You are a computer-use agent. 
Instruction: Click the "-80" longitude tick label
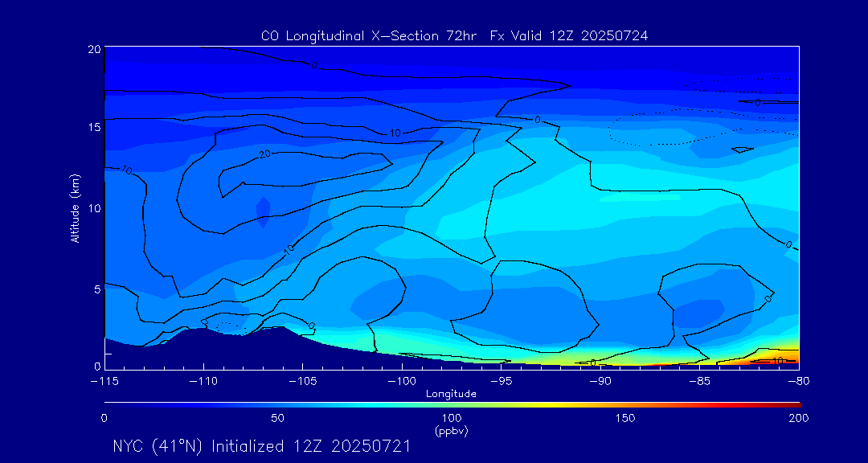tap(799, 382)
